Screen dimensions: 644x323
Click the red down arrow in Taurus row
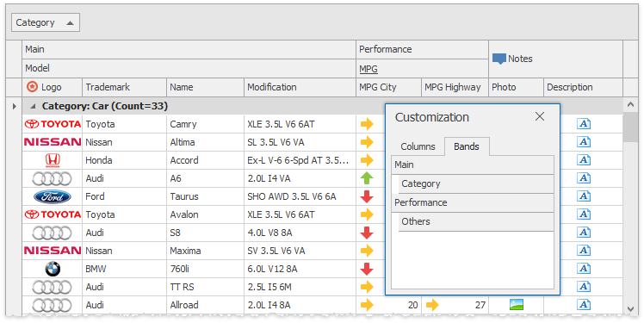coord(367,196)
